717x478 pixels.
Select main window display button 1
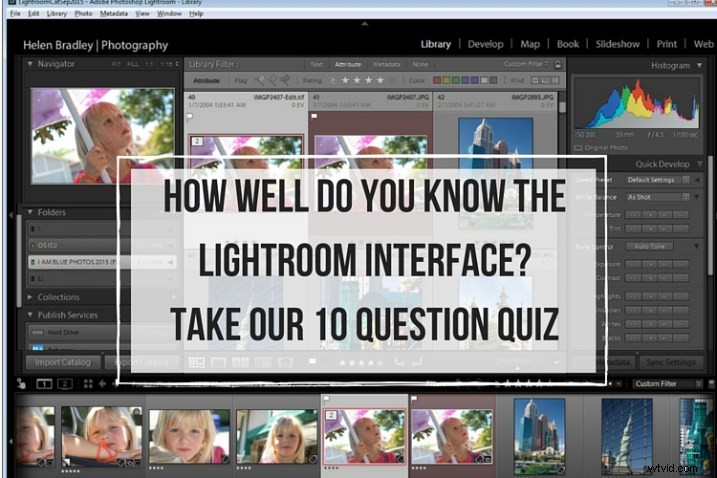44,384
